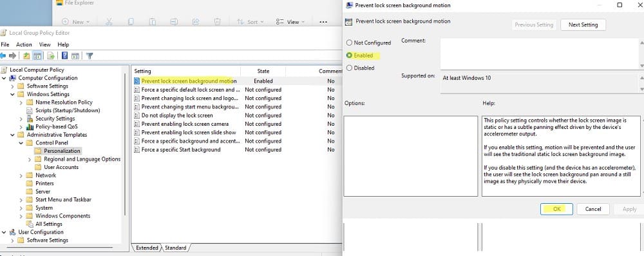
Task: Click the Next Setting button
Action: 583,25
